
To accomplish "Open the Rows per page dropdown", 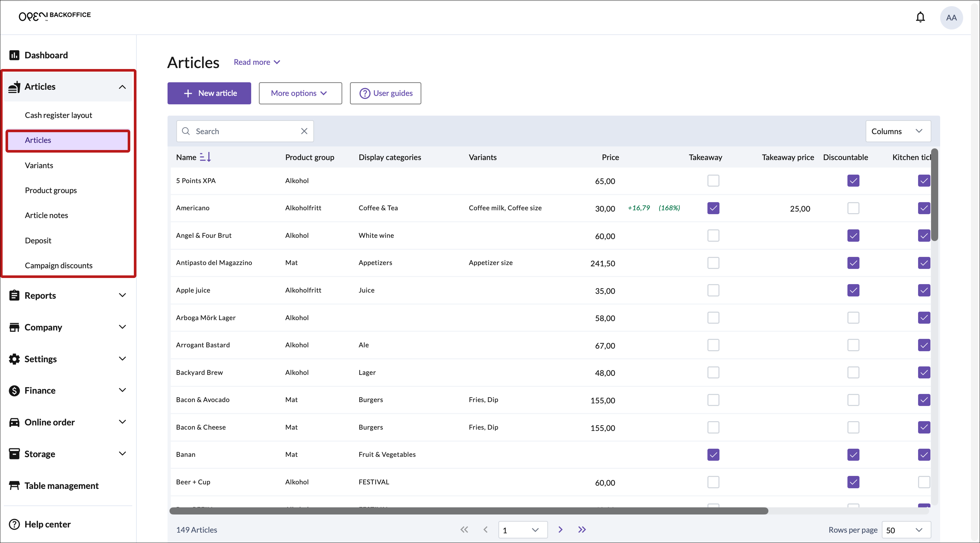I will pyautogui.click(x=906, y=530).
